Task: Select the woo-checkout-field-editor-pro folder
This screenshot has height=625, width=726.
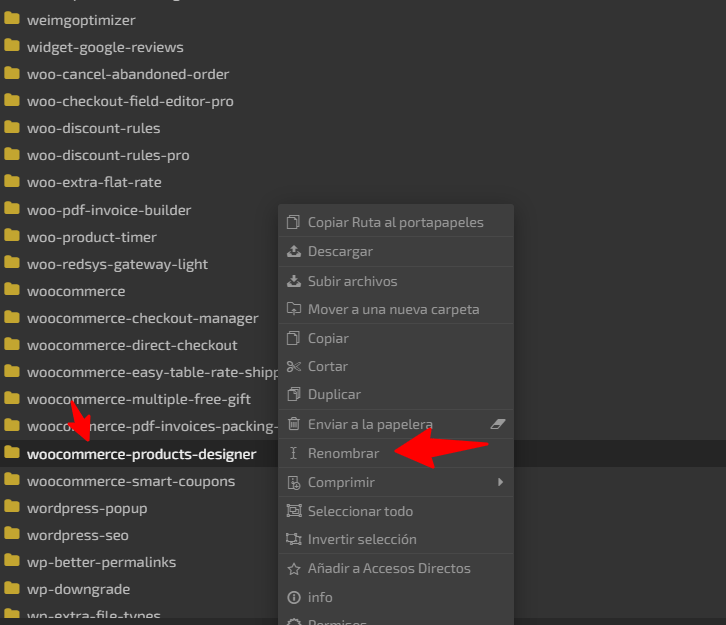Action: click(130, 101)
